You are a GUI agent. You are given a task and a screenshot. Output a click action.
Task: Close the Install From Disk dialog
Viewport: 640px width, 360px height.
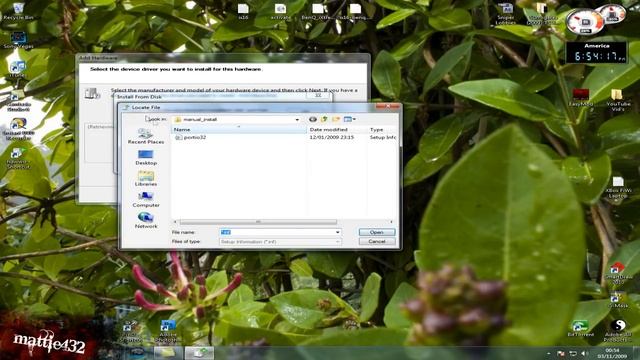[x=318, y=95]
